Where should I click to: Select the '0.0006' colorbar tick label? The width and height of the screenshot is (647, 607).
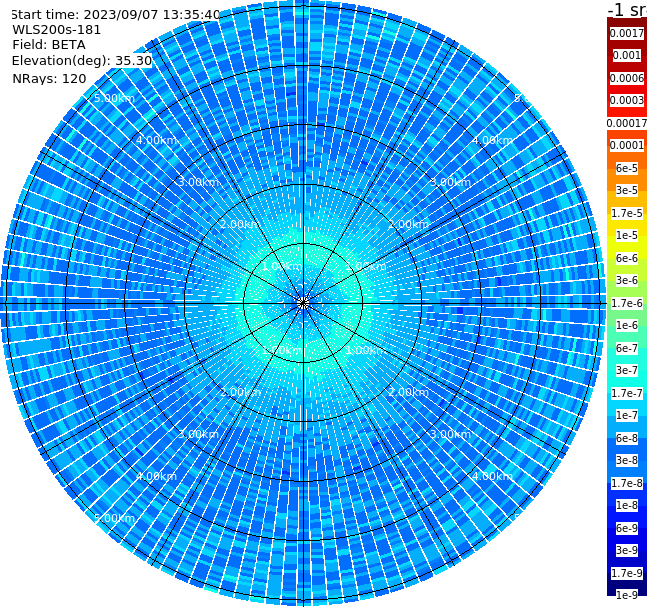pyautogui.click(x=627, y=78)
